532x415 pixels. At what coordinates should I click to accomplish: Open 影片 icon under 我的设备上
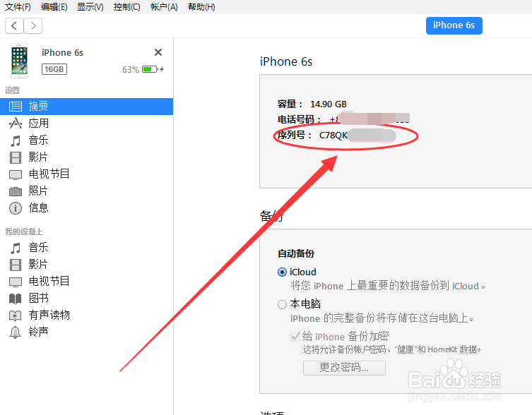click(x=16, y=265)
